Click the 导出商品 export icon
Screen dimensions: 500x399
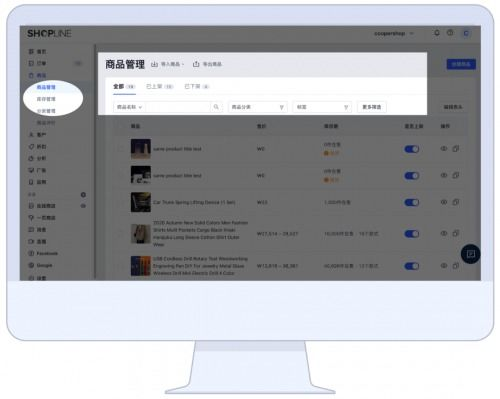(196, 64)
